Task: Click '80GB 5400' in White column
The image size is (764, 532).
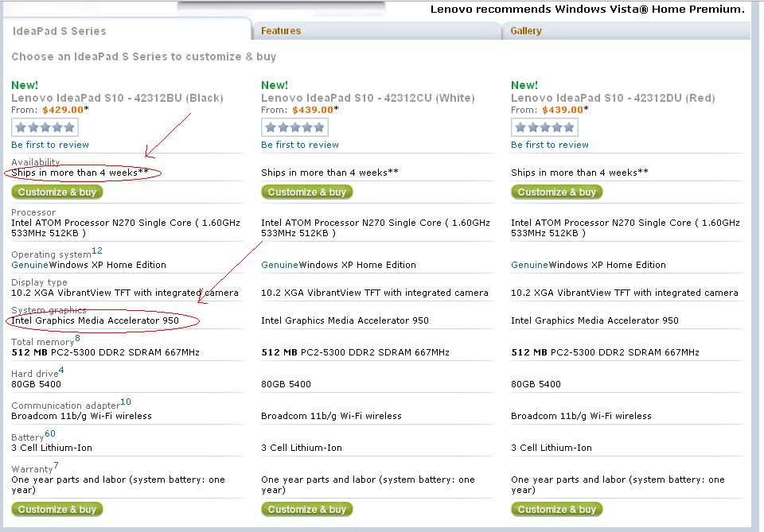Action: pos(286,384)
